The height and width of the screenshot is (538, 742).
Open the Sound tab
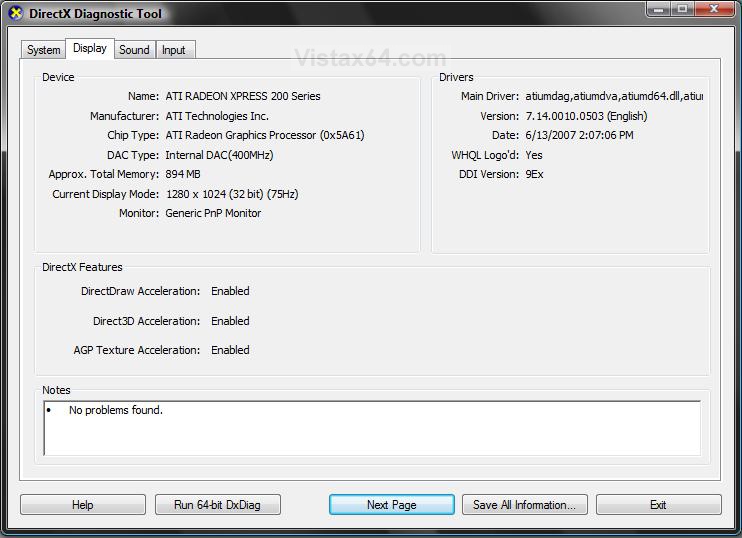(134, 50)
